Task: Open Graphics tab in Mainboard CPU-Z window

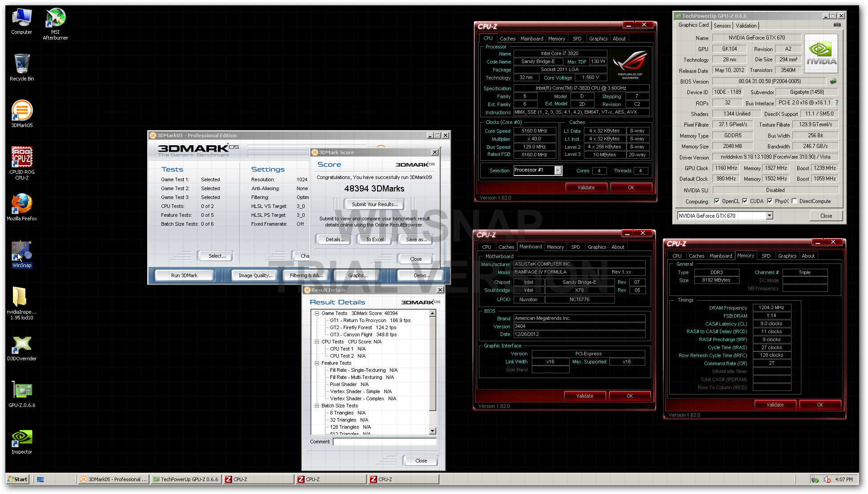Action: 597,247
